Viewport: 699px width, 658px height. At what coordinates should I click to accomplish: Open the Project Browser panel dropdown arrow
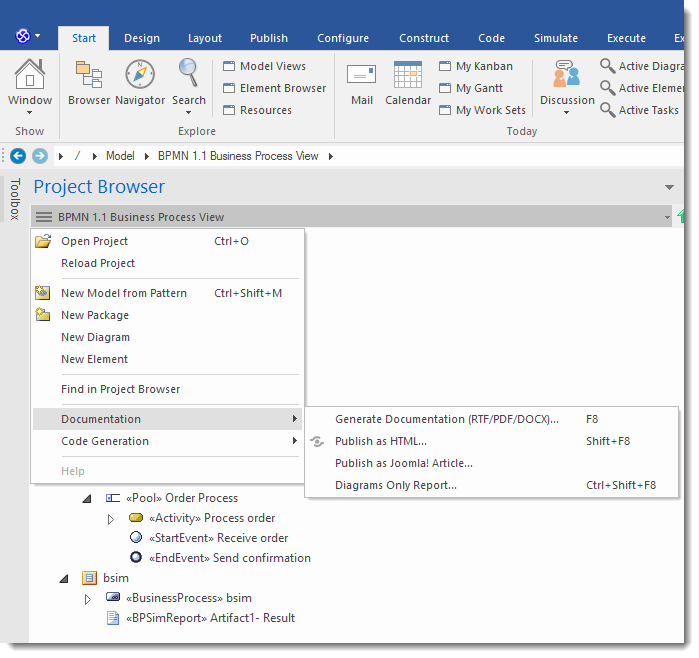pyautogui.click(x=669, y=188)
